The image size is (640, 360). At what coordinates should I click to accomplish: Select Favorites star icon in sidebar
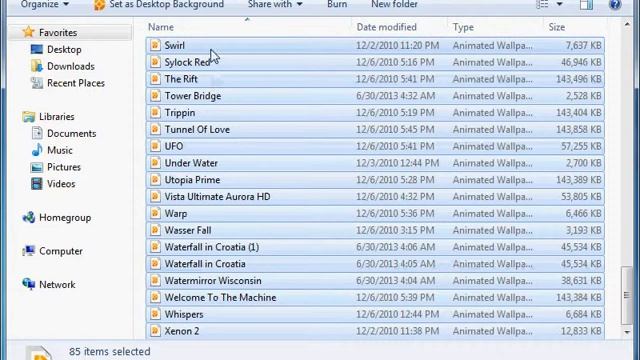coord(28,32)
